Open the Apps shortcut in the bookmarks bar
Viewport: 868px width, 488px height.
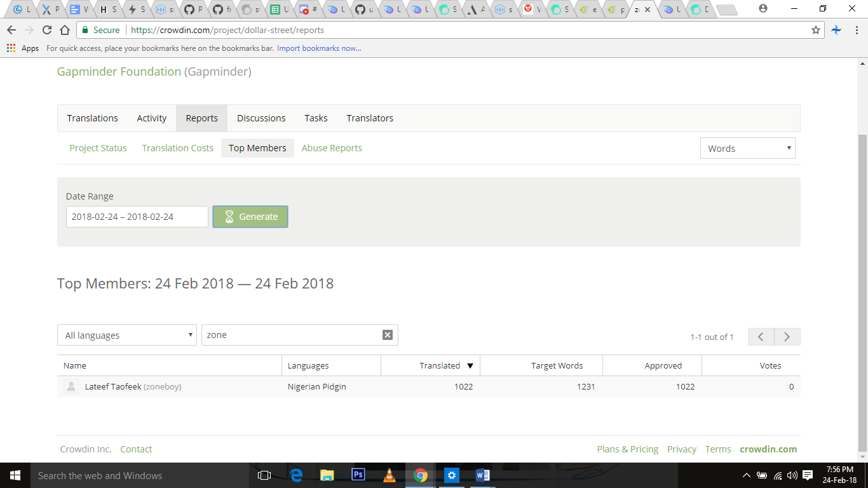pyautogui.click(x=23, y=48)
